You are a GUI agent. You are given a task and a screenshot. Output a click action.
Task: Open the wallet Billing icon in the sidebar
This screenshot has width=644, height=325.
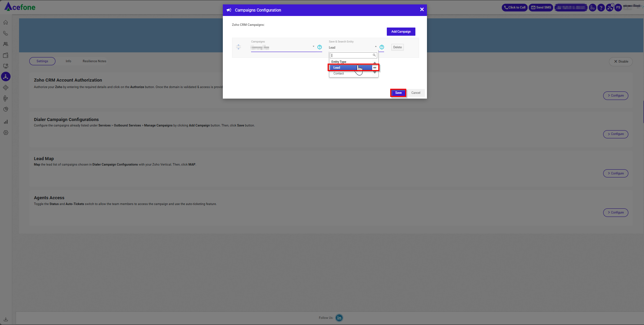pos(5,55)
